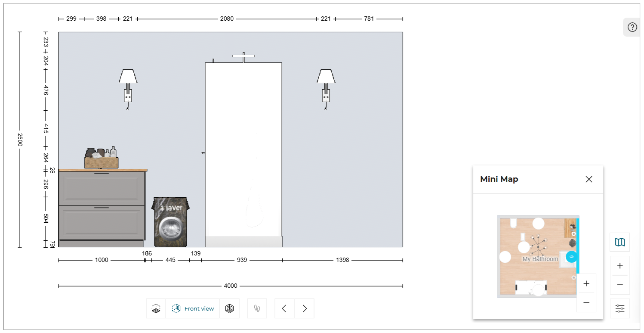Click the 476 vertical dimension label
Screen dimensions: 644x333
46,90
